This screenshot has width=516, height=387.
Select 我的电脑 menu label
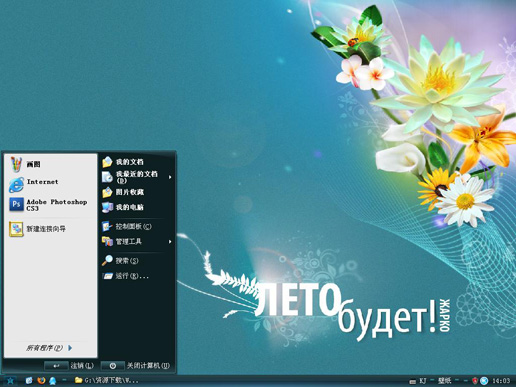coord(130,207)
